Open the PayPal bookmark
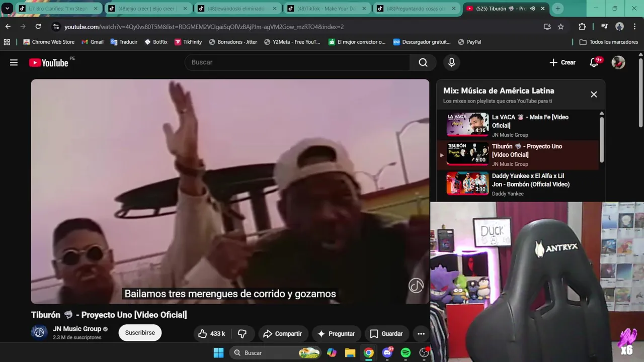Viewport: 644px width, 362px height. pos(469,42)
